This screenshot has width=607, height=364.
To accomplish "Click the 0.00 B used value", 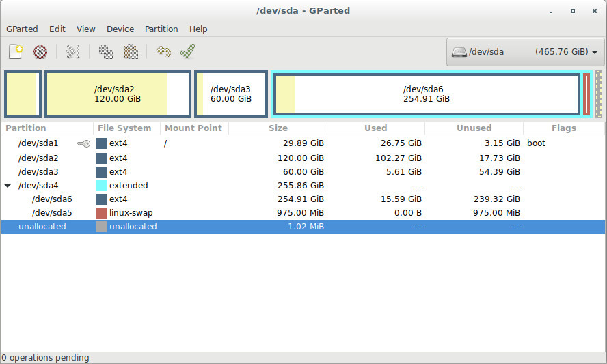I will point(408,213).
